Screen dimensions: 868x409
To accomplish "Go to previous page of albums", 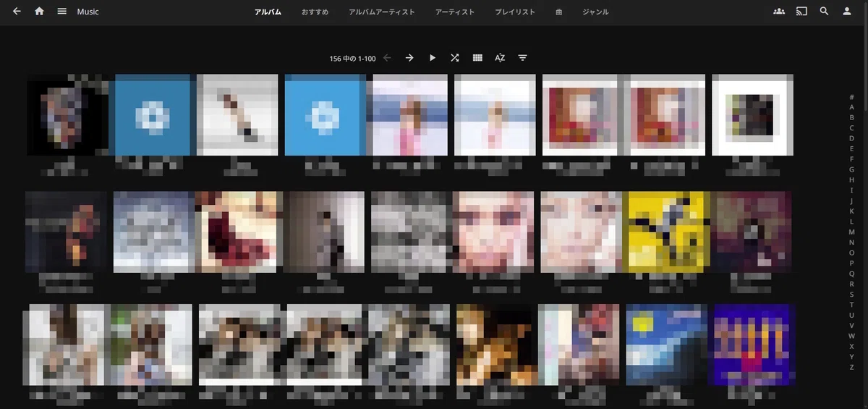I will (x=387, y=58).
